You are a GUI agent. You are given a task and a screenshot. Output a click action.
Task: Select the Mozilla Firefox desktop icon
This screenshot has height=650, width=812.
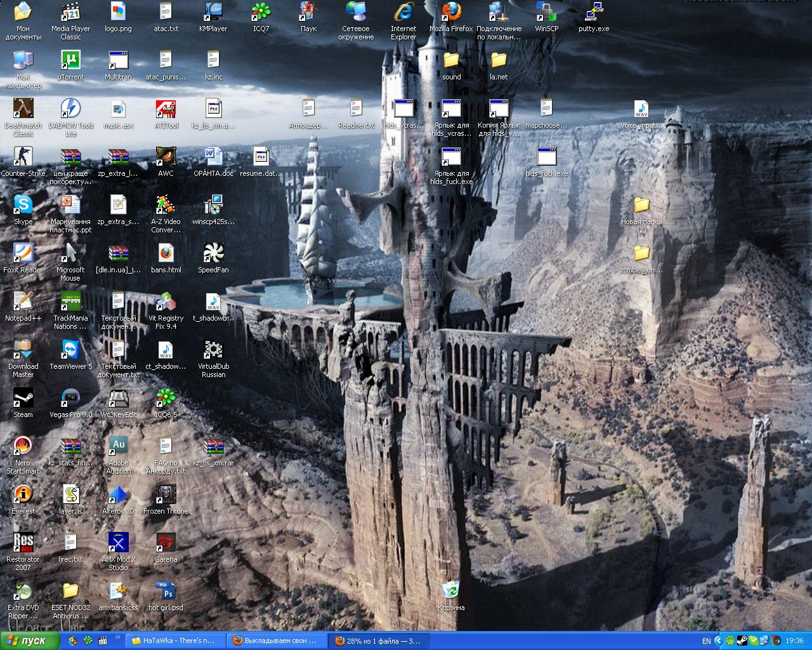pos(451,17)
